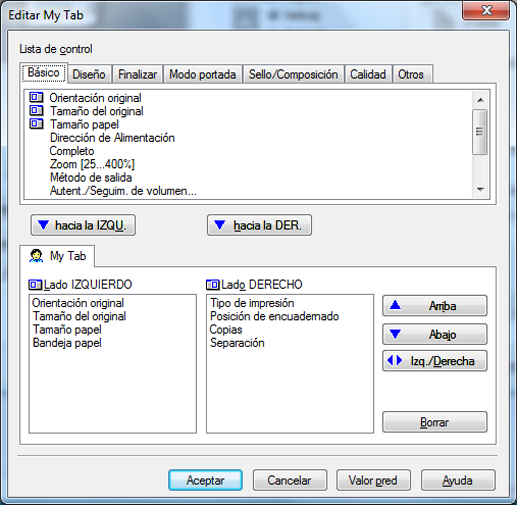Viewport: 517px width, 505px height.
Task: Click the Lado IZQUIERDO header icon
Action: coord(35,285)
